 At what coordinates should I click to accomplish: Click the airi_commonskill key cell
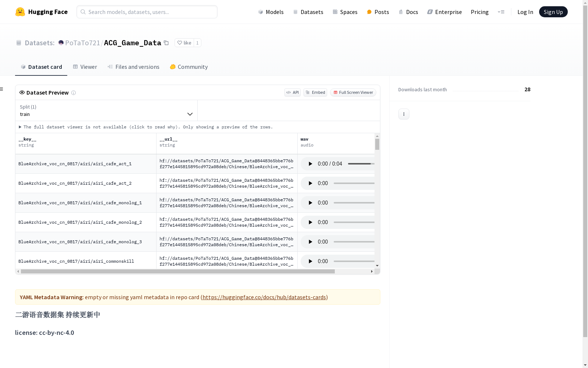tap(86, 261)
